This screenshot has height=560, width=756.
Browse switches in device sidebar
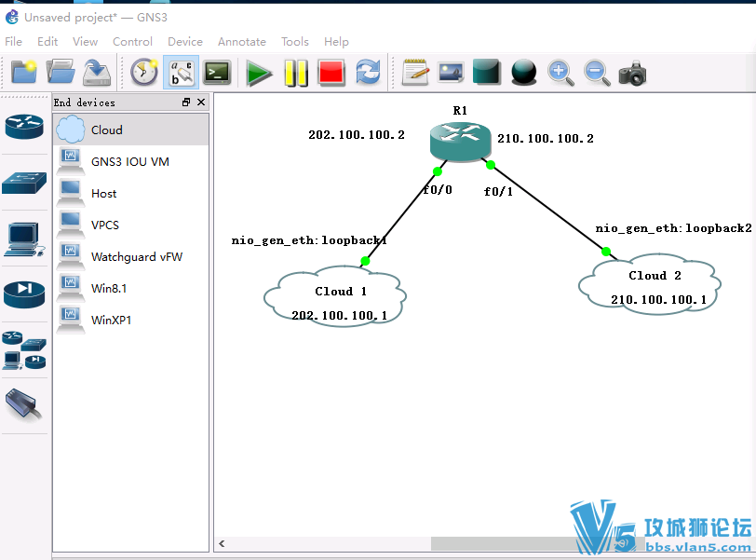click(x=24, y=183)
